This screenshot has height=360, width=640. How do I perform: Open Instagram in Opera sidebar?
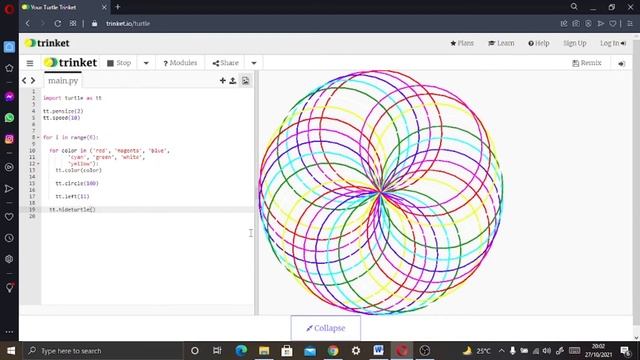point(9,139)
